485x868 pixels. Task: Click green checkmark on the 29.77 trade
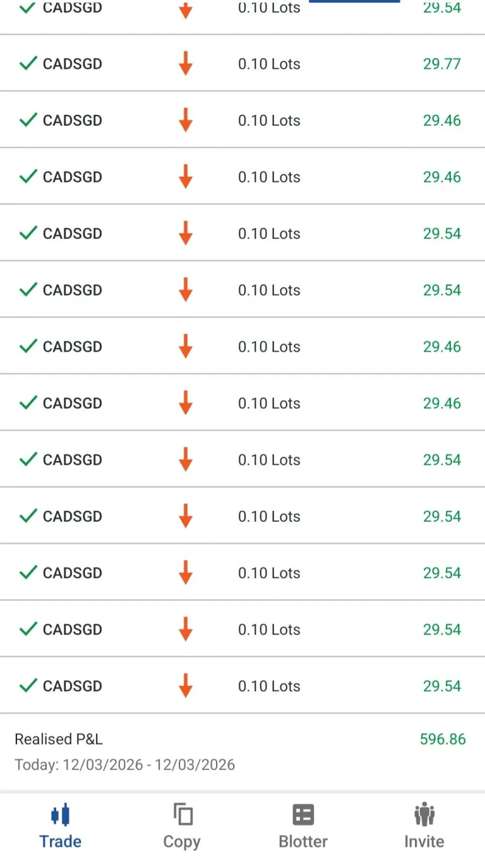pos(28,64)
